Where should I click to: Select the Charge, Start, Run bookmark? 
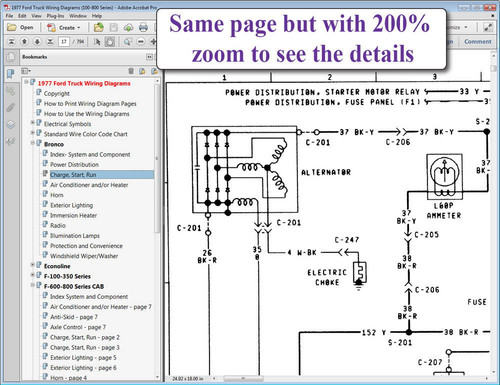[73, 175]
